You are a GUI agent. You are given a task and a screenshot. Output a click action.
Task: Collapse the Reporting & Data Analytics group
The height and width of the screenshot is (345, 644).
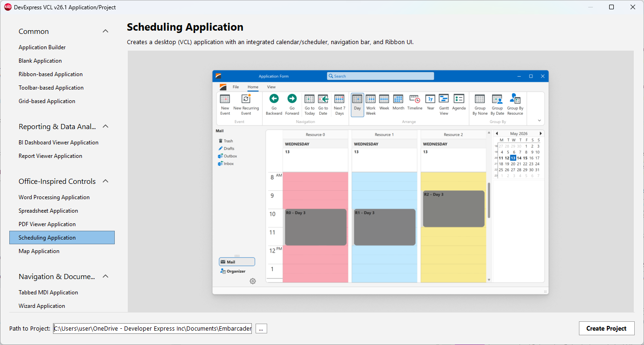pos(105,126)
